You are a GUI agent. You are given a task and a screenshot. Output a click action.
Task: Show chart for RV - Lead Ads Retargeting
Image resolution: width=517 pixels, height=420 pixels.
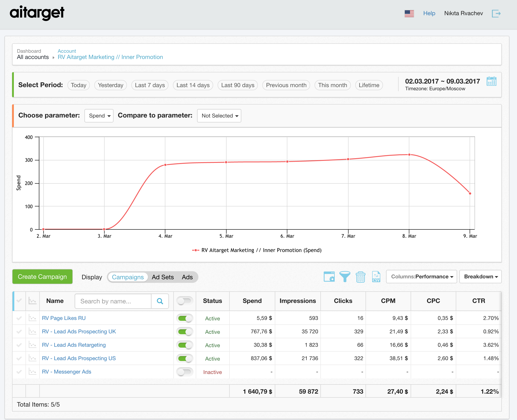(x=32, y=344)
